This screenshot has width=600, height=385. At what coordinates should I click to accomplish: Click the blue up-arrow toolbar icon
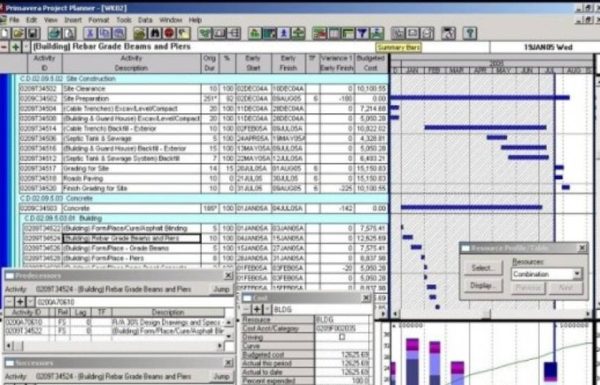click(x=284, y=33)
